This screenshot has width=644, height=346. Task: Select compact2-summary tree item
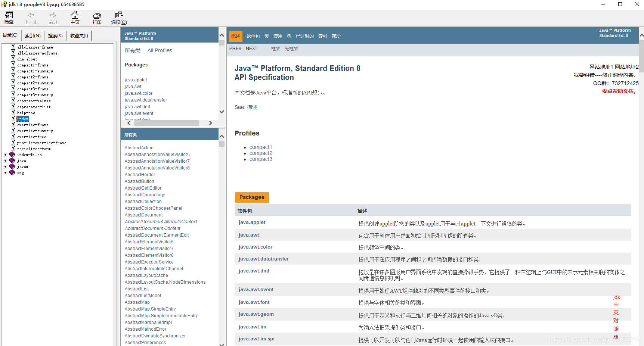(35, 83)
